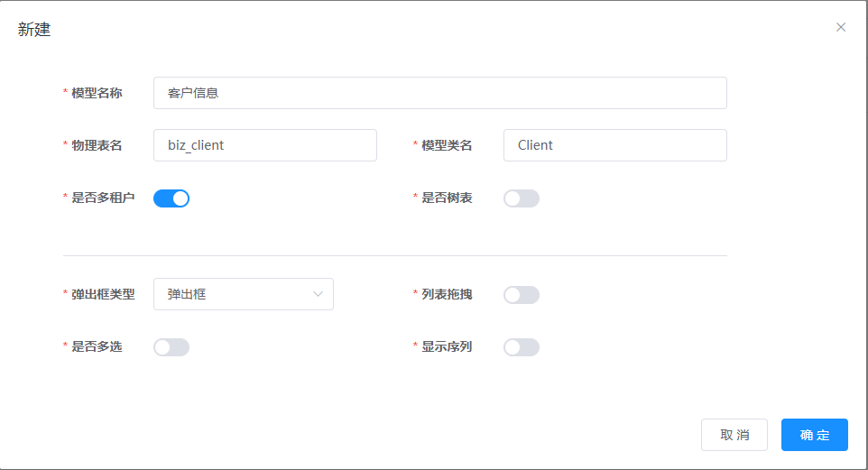Open the 弹出框类型 select box

235,294
